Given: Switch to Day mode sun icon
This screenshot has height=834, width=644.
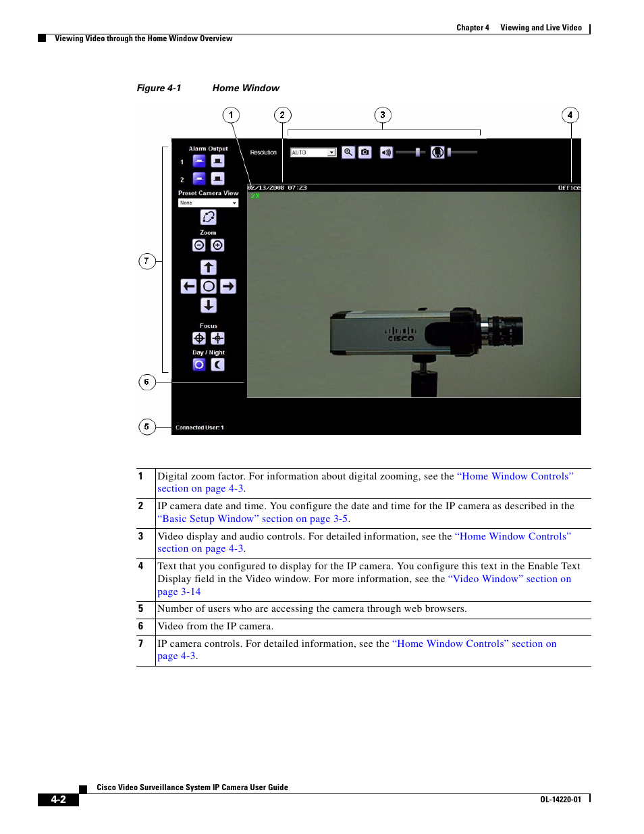Looking at the screenshot, I should [199, 365].
